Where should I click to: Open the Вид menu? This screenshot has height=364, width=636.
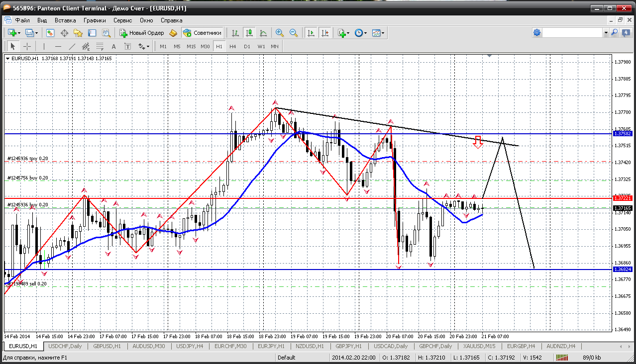click(42, 20)
